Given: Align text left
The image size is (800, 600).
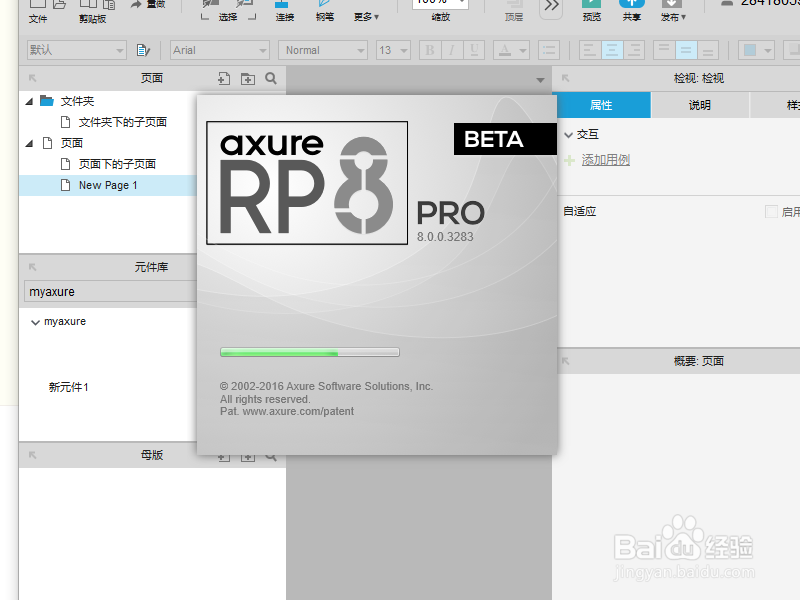Looking at the screenshot, I should 590,50.
